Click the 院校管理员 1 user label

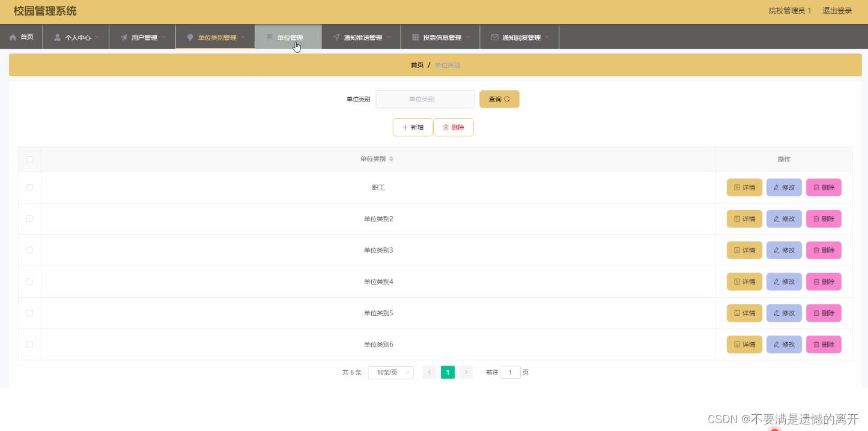(790, 11)
